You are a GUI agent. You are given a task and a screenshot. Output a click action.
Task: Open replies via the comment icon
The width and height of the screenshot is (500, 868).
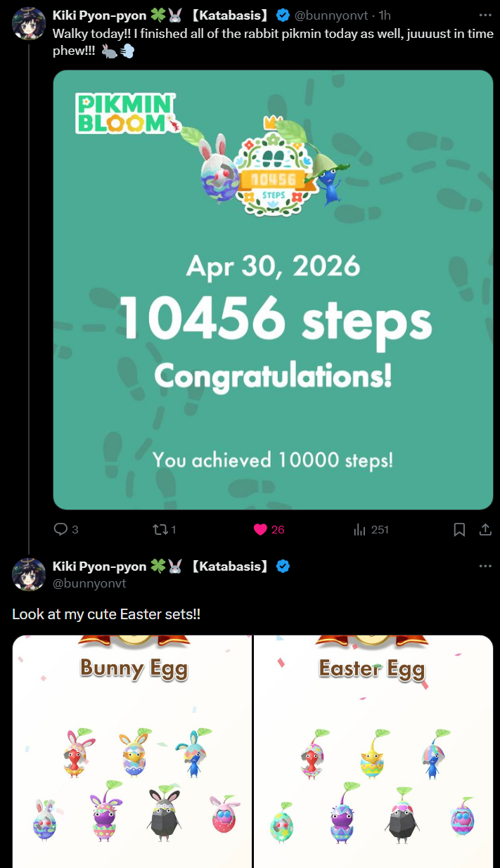coord(61,529)
